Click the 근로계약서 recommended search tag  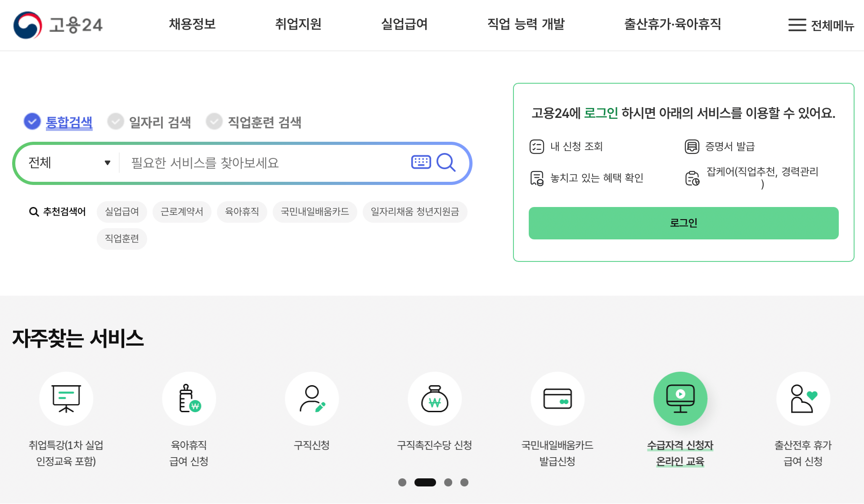click(x=182, y=211)
